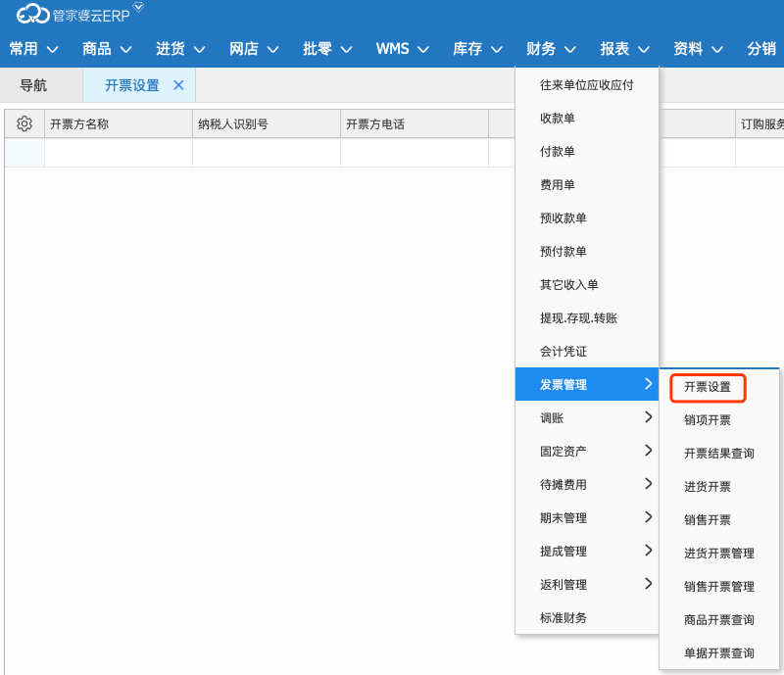The width and height of the screenshot is (784, 675).
Task: Expand the 固定资产 submenu
Action: (586, 451)
